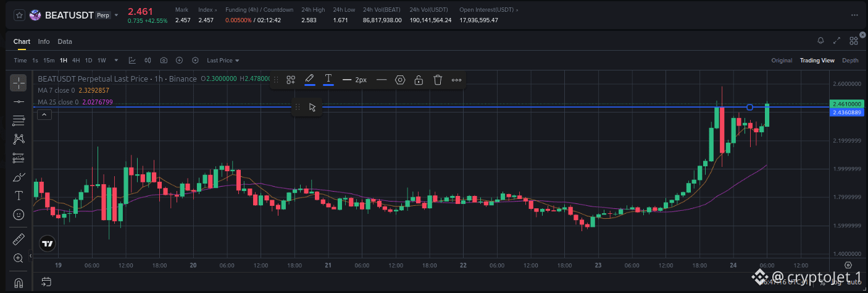Click the TradingView logo on chart
Screen dimensions: 868x293
pos(47,244)
